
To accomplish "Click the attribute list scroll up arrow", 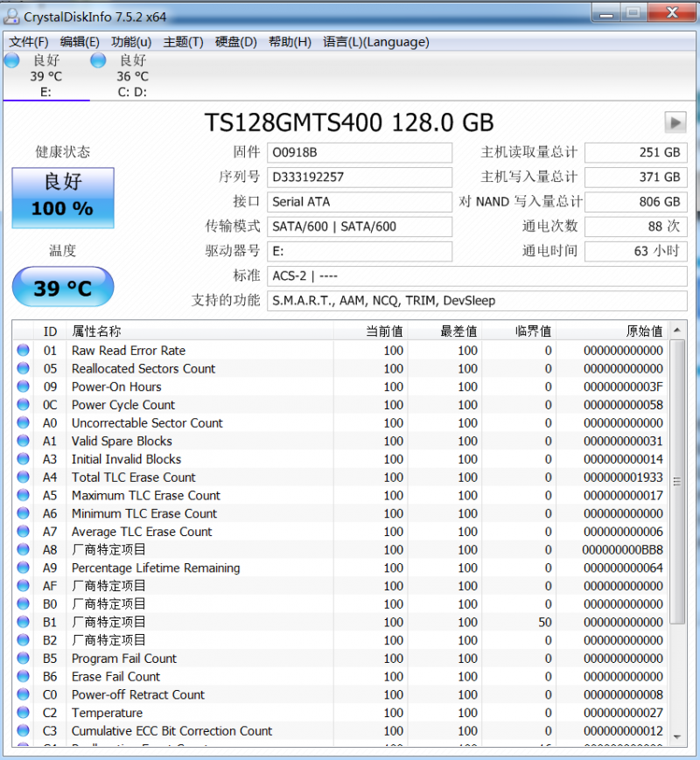I will pyautogui.click(x=677, y=330).
